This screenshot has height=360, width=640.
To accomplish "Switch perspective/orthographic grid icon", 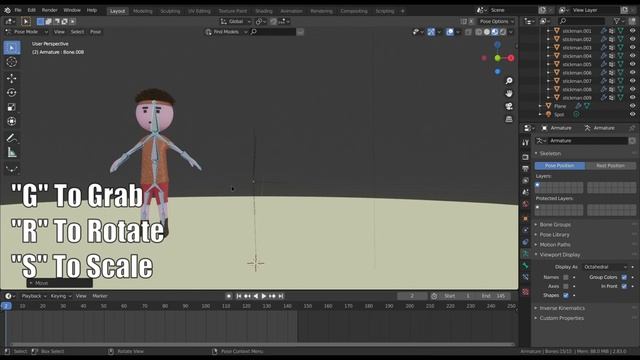I will tap(509, 119).
